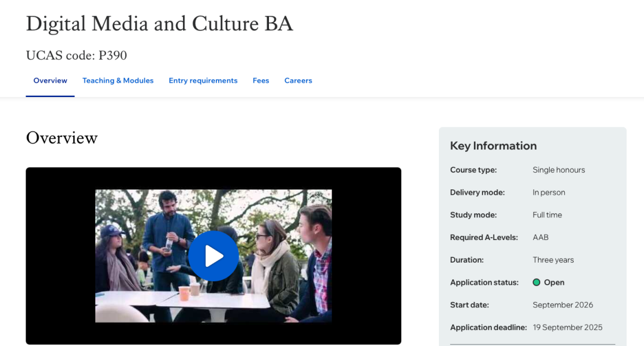Click the September 2026 start date
Viewport: 644px width, 346px height.
[562, 305]
